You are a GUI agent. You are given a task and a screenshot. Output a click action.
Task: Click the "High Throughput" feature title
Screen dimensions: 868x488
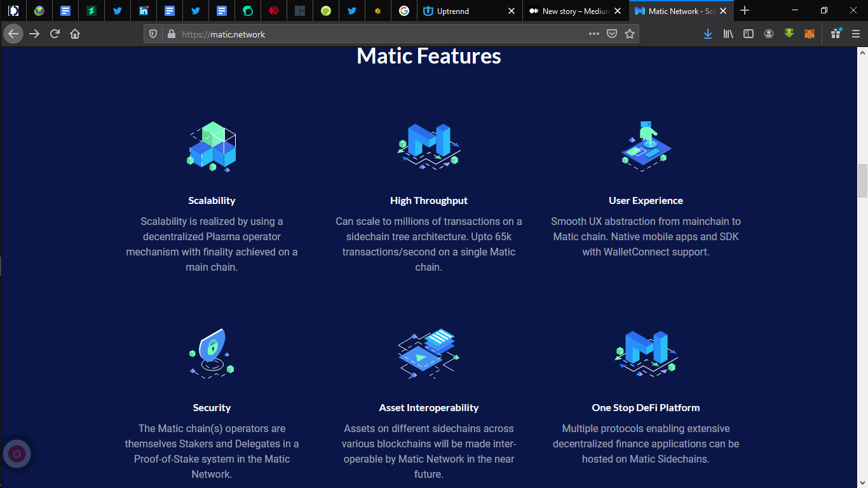coord(429,201)
